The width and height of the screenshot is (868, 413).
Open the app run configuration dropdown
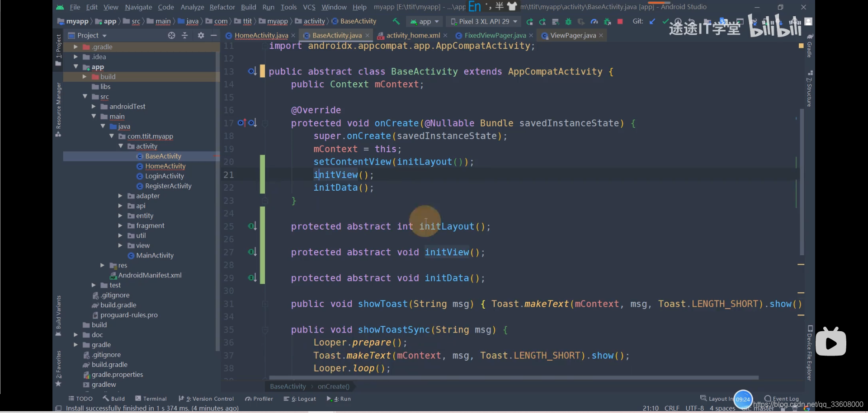tap(425, 21)
